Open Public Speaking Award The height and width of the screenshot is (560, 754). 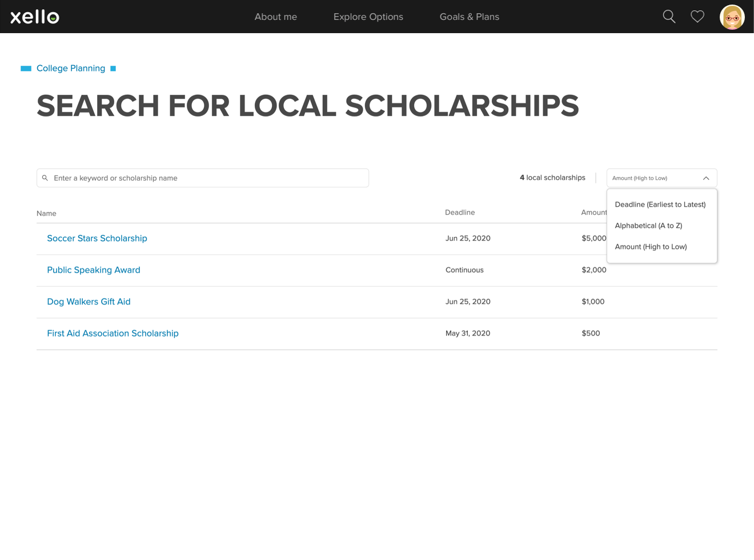click(x=94, y=270)
